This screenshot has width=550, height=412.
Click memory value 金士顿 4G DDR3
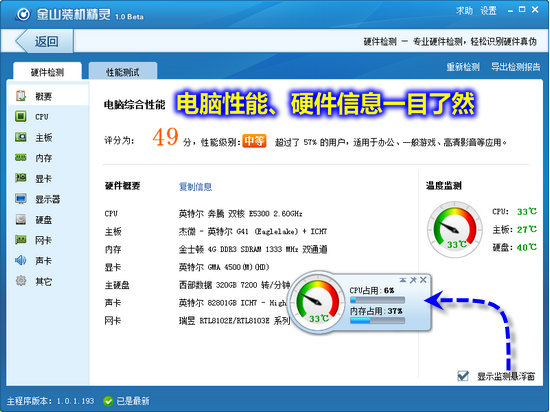pos(253,249)
